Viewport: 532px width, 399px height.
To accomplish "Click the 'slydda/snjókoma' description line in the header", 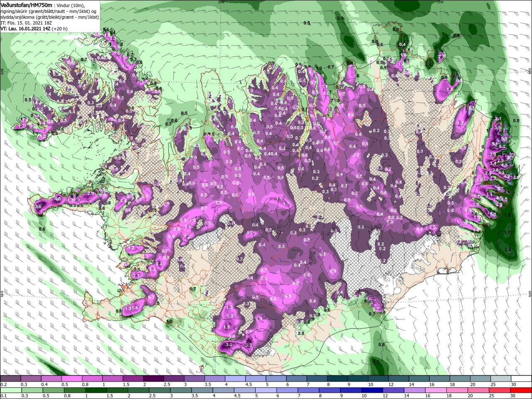I will [x=49, y=17].
